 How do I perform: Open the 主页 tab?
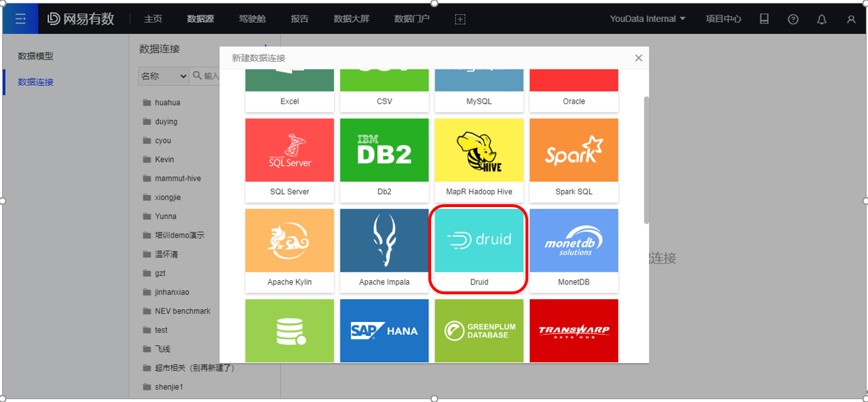[153, 19]
